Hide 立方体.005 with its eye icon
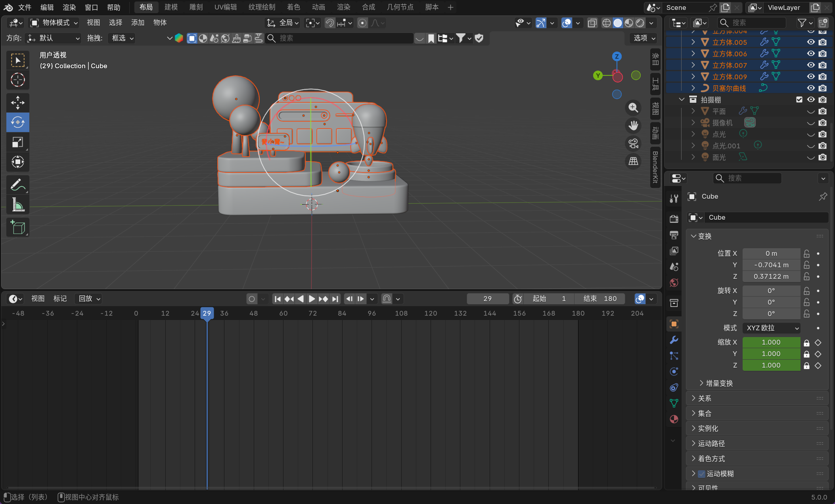The width and height of the screenshot is (835, 504). (811, 42)
